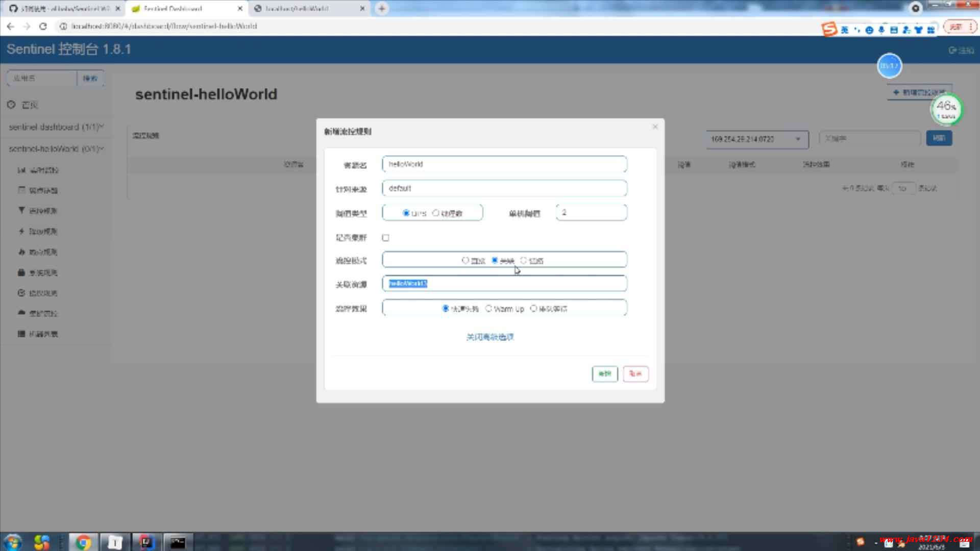Click sidebar app search button
Viewport: 980px width, 551px height.
pyautogui.click(x=90, y=78)
